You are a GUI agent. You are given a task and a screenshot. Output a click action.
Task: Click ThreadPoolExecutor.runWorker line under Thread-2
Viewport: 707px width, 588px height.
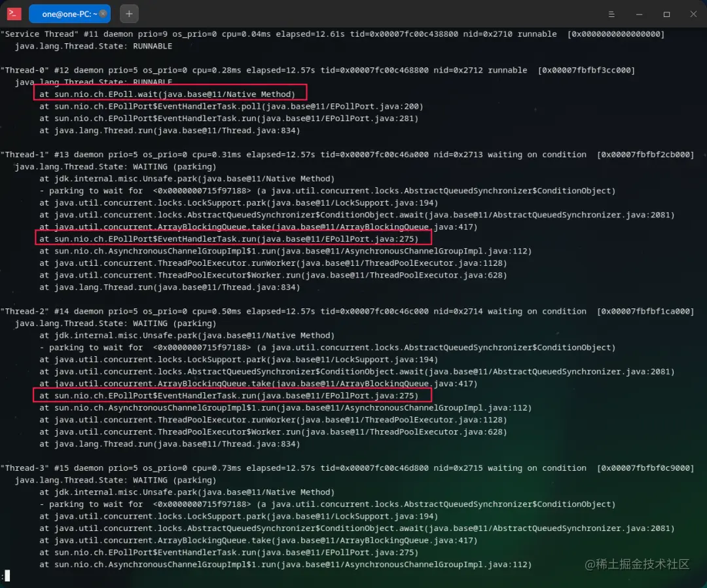[273, 420]
